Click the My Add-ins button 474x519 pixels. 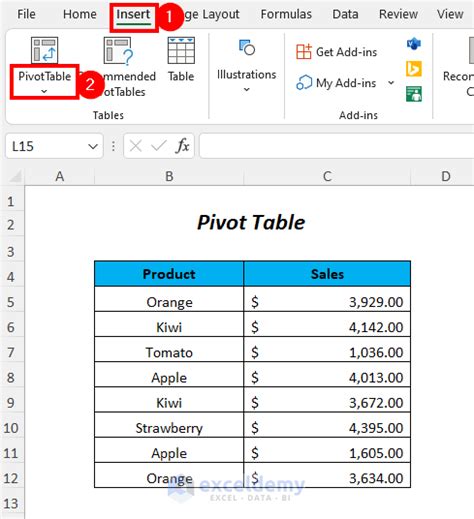point(337,83)
